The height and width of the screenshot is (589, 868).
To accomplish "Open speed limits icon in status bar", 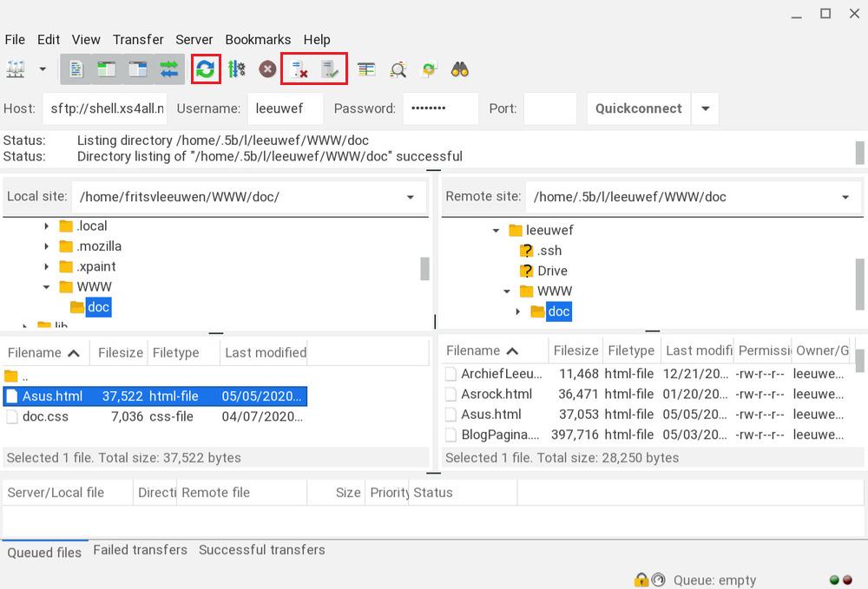I will (658, 579).
